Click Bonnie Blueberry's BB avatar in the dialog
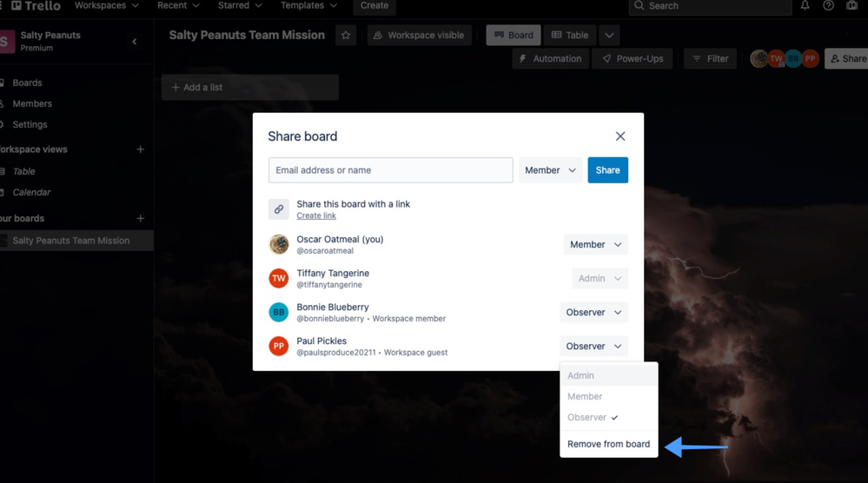The width and height of the screenshot is (868, 483). click(279, 312)
